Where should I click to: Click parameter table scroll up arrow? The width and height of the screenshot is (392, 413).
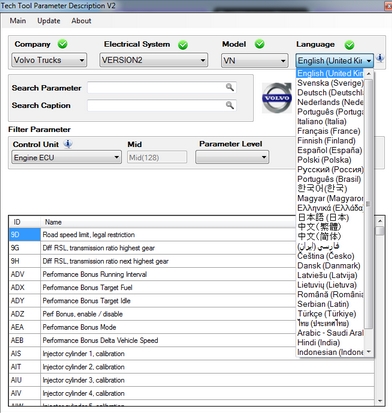click(x=380, y=221)
